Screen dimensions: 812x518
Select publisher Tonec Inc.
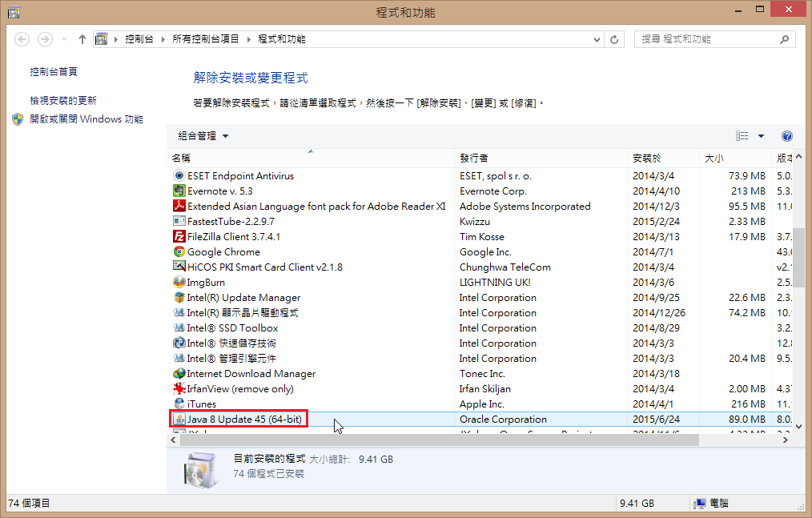(481, 373)
